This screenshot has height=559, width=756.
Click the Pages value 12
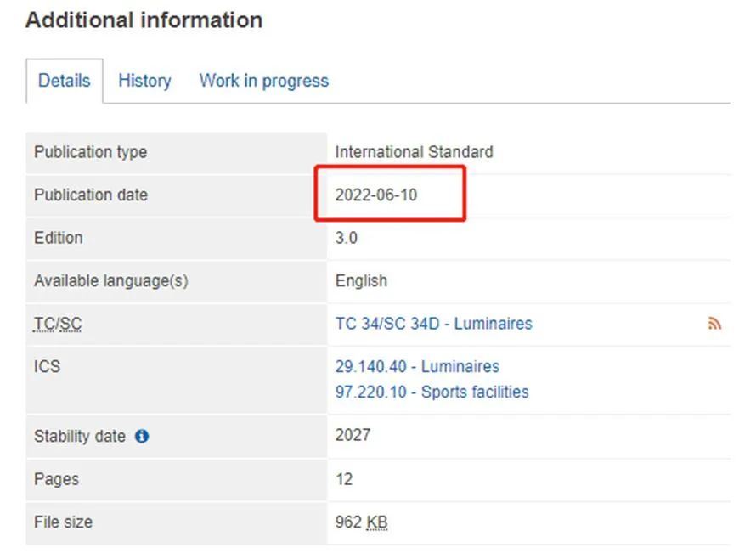point(344,479)
